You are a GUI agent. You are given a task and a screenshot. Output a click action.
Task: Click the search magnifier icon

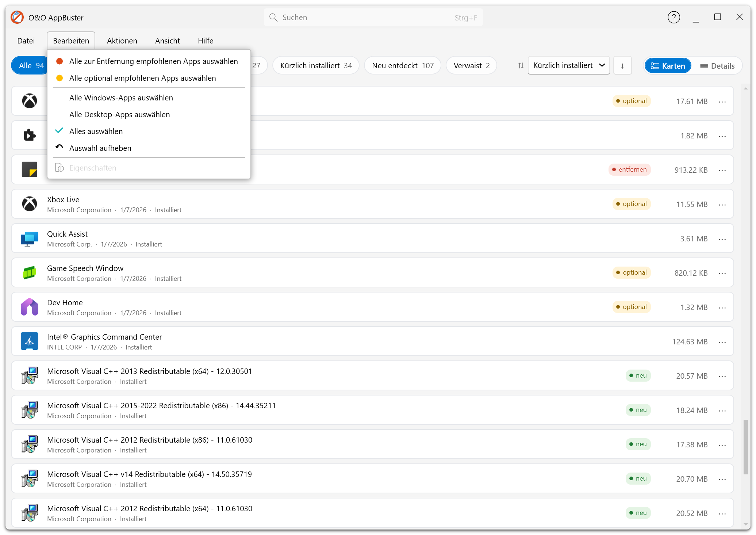tap(273, 17)
